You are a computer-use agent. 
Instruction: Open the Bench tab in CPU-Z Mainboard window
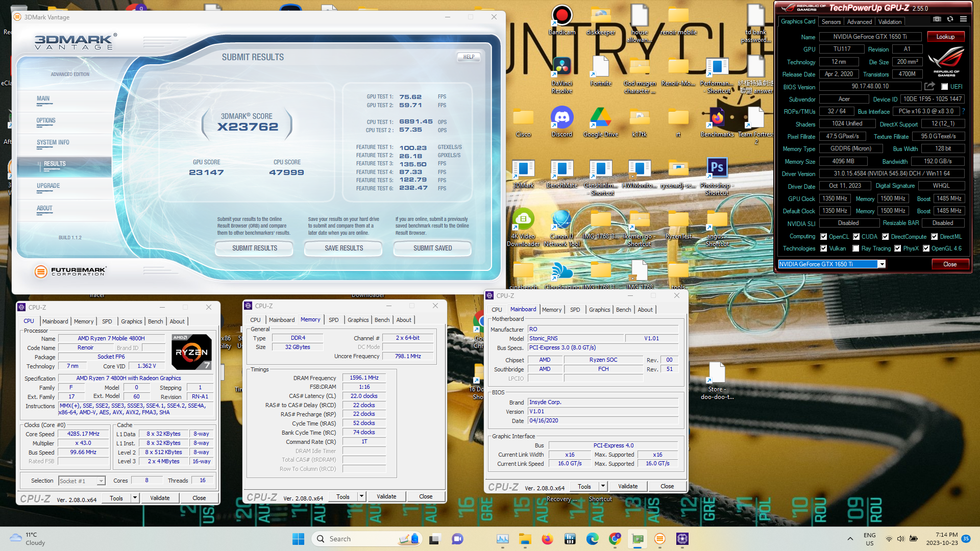coord(623,310)
